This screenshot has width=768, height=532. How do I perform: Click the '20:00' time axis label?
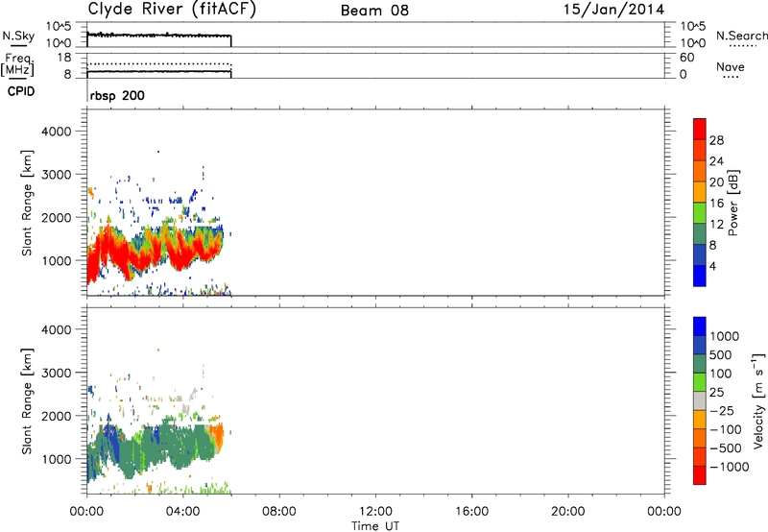click(x=567, y=512)
